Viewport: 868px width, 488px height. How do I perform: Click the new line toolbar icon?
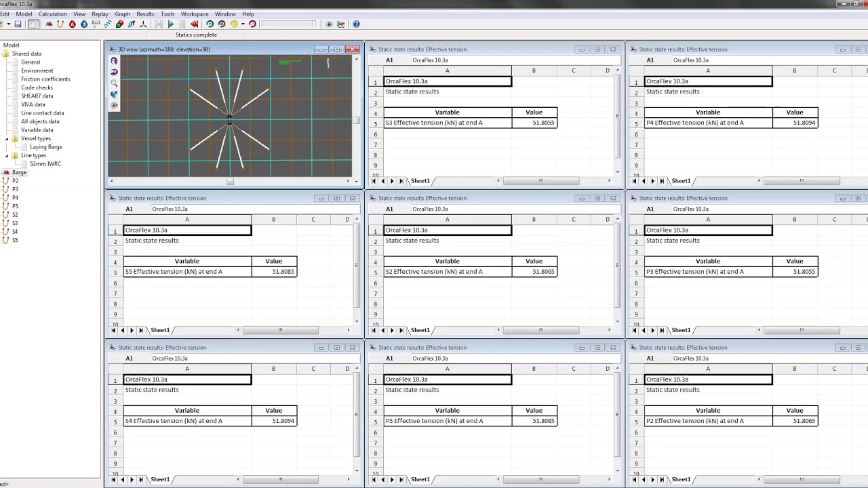pos(60,24)
